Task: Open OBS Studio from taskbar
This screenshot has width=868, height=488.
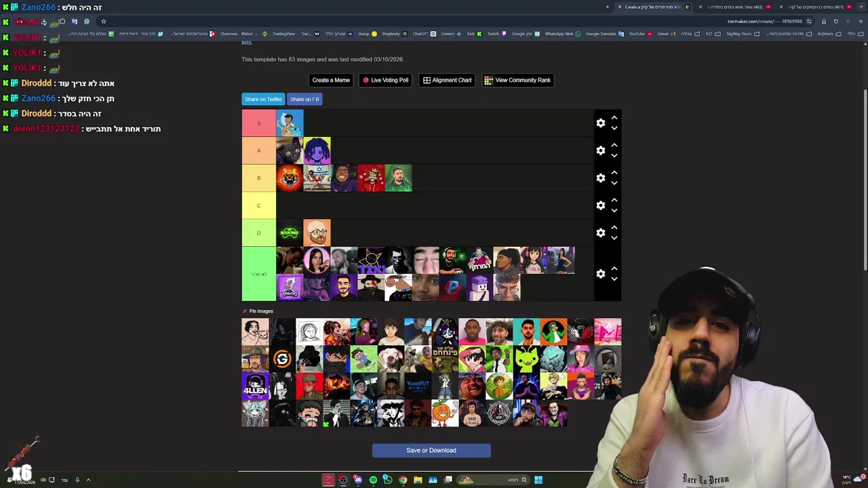Action: [343, 480]
